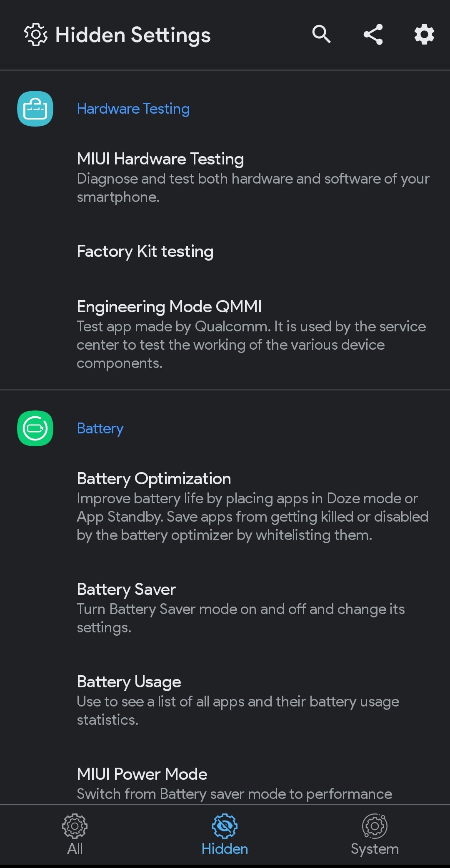
Task: Open app settings gear icon
Action: pos(424,34)
